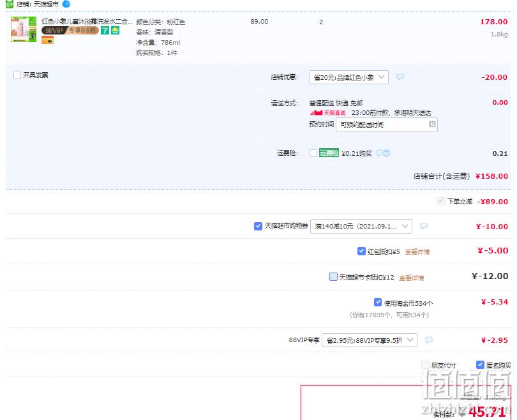The image size is (517, 420).
Task: Click the product thumbnail image
Action: point(24,29)
